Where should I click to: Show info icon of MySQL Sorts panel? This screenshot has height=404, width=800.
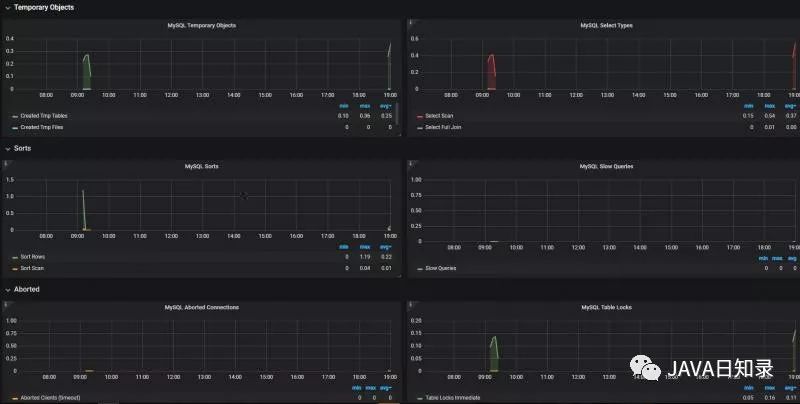tap(6, 163)
